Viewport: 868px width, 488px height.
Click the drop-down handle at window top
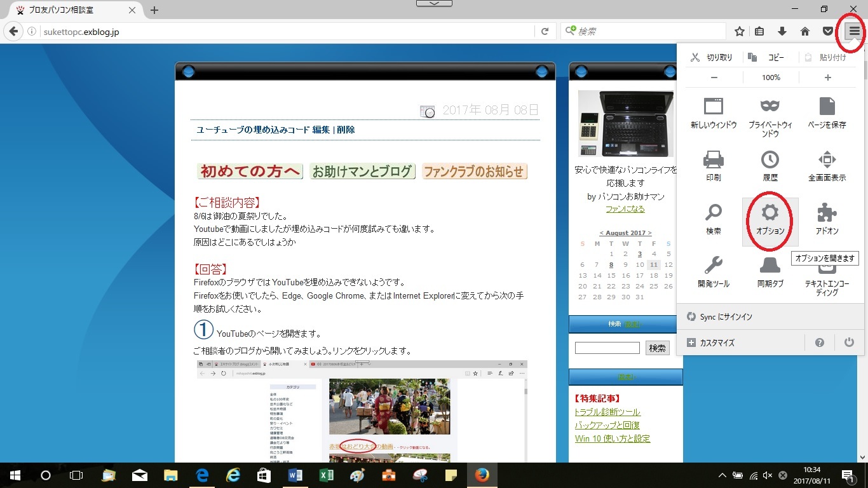433,3
